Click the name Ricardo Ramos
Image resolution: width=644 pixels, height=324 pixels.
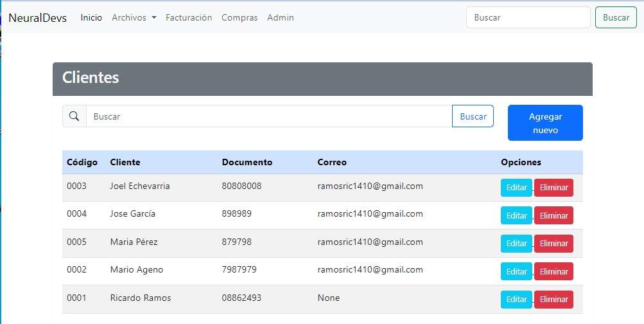click(141, 298)
